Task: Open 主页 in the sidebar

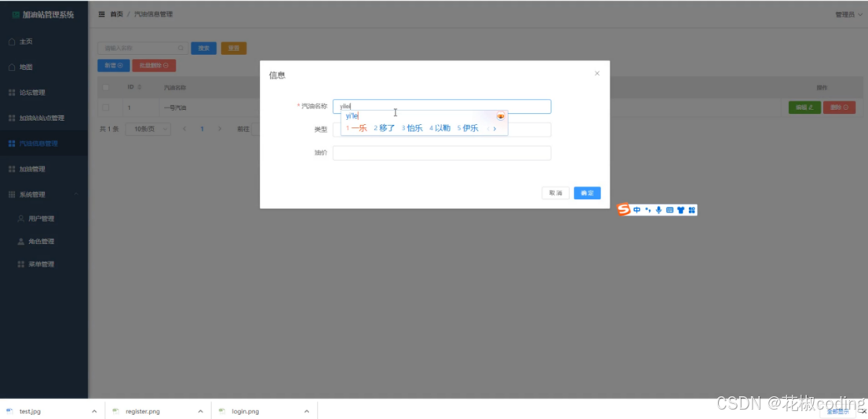Action: (x=44, y=42)
